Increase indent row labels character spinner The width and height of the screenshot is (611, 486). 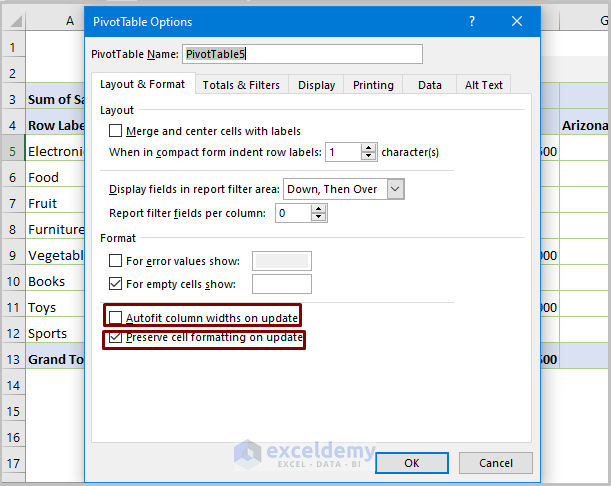click(x=370, y=148)
